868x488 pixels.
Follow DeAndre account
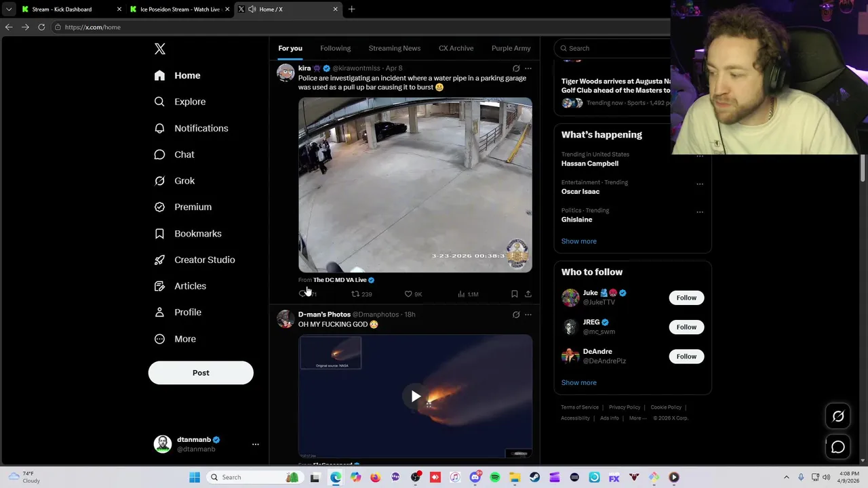686,357
